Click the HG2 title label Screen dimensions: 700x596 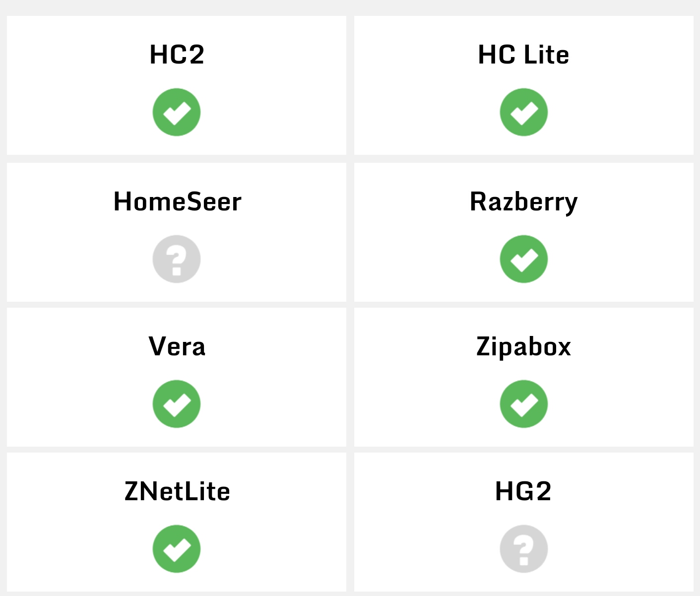(523, 491)
